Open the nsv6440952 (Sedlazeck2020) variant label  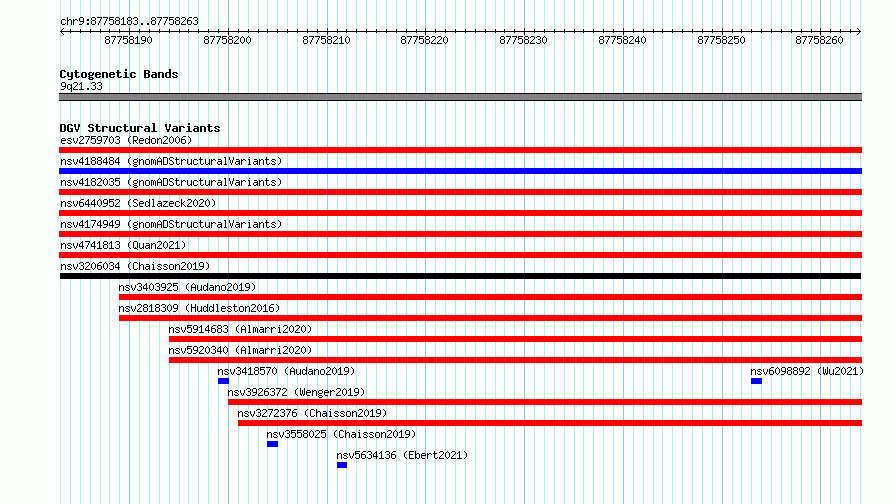[138, 203]
